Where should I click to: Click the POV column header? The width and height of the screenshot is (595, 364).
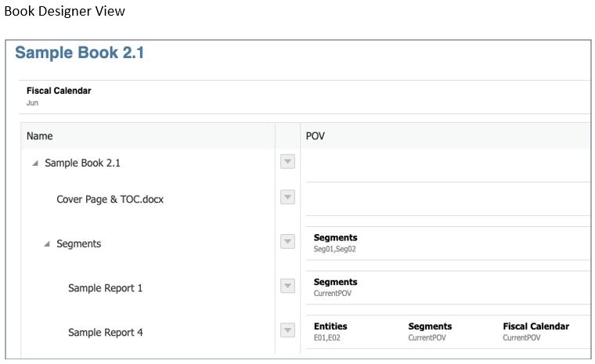[315, 135]
